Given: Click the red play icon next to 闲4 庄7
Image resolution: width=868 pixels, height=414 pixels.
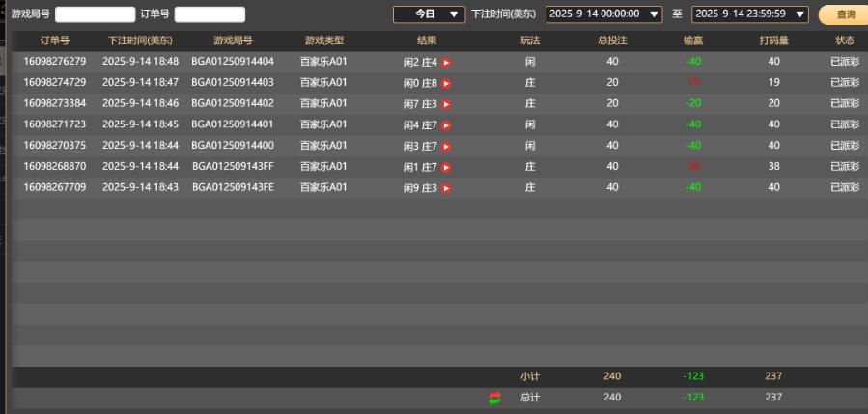Looking at the screenshot, I should pyautogui.click(x=446, y=125).
